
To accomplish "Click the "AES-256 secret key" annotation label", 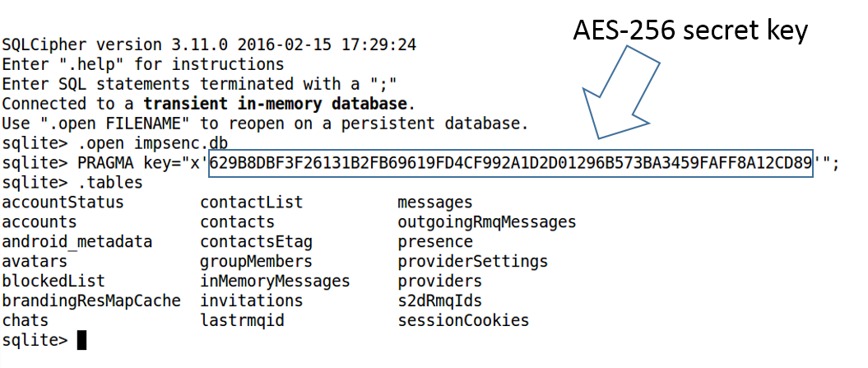I will coord(691,30).
